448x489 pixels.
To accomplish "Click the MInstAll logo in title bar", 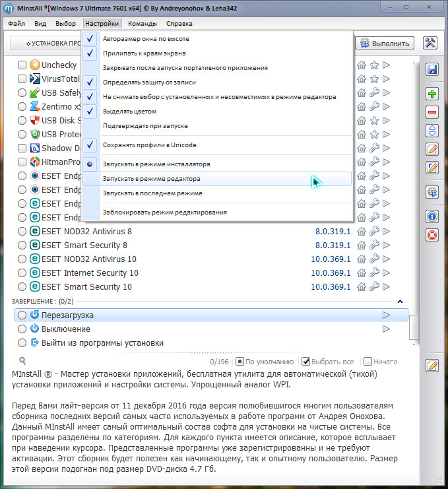I will (9, 9).
